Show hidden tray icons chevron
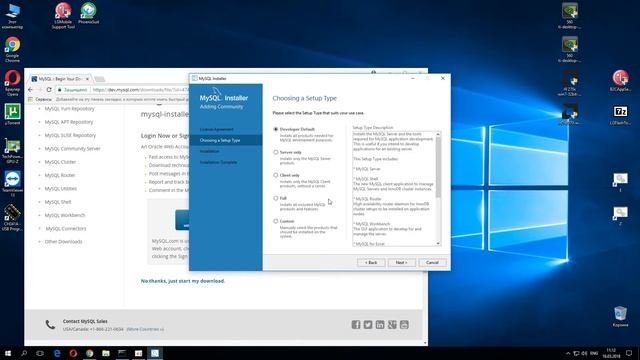This screenshot has width=640, height=360. 568,353
